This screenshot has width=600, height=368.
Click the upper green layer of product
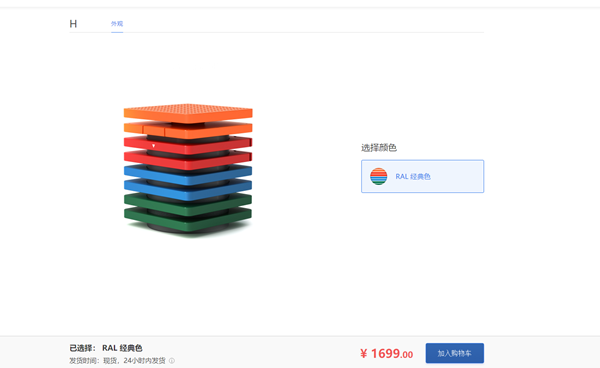pos(188,204)
